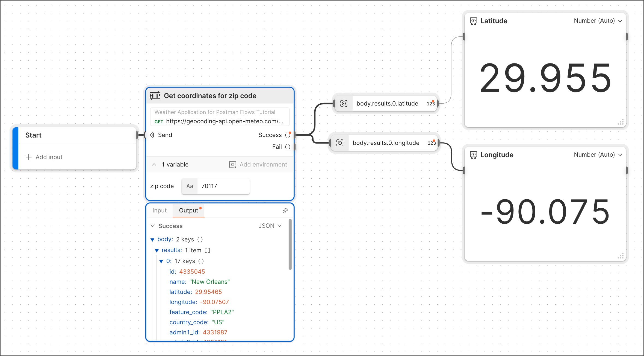Switch to the Output tab
This screenshot has height=356, width=644.
coord(189,211)
